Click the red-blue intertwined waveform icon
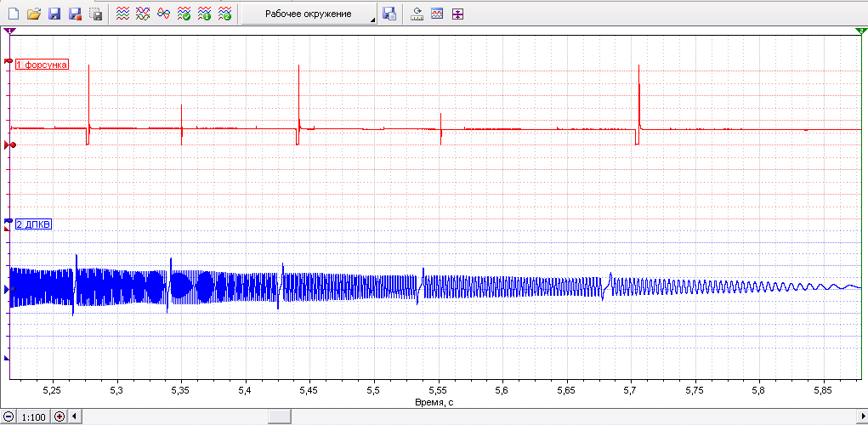 pyautogui.click(x=163, y=14)
